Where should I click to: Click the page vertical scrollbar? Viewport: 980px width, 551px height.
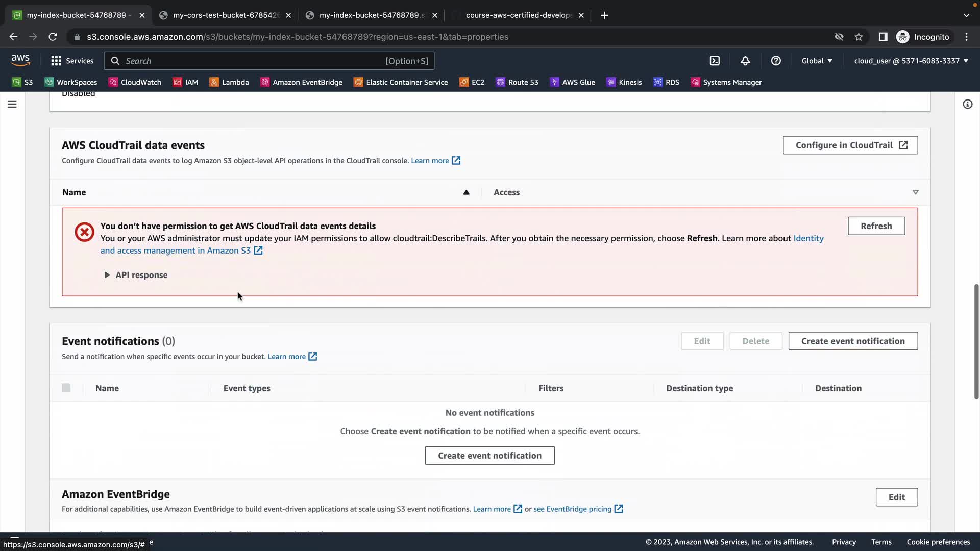point(976,342)
